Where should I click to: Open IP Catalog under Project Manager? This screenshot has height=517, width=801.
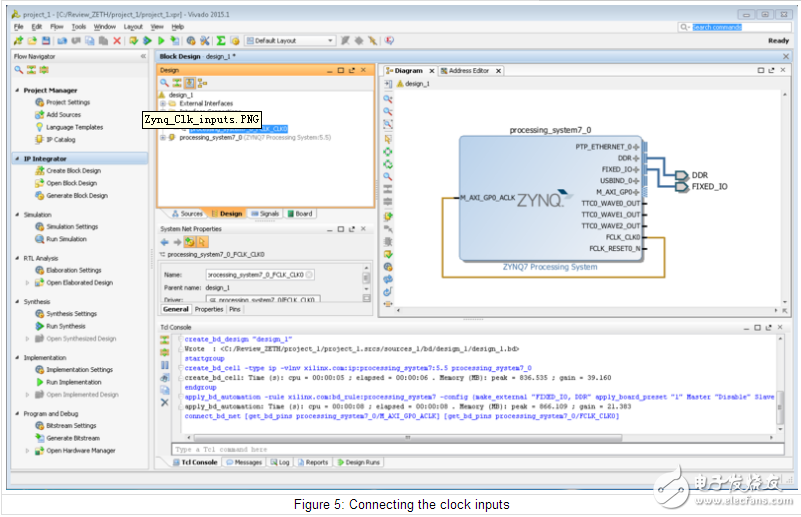pos(62,139)
